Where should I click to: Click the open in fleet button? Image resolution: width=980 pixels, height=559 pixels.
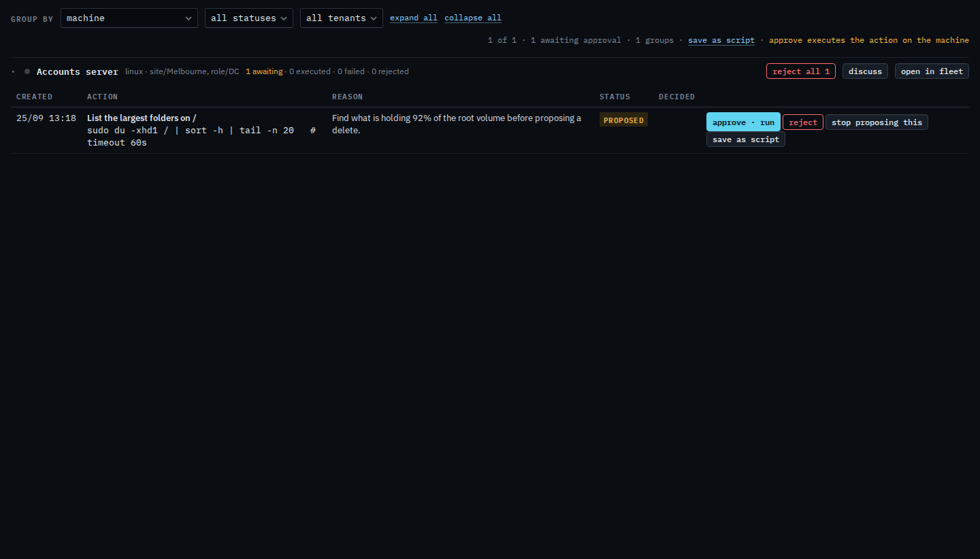coord(932,71)
